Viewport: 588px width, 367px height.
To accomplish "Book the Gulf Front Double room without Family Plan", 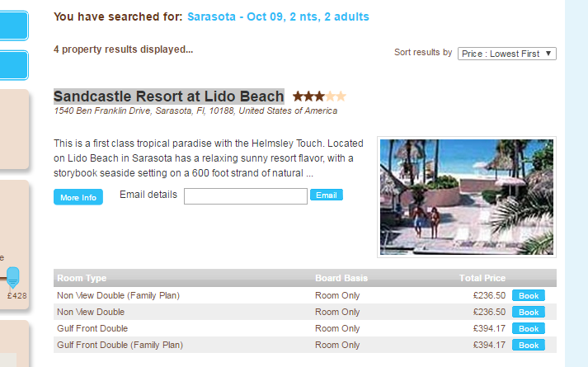I will pos(529,328).
